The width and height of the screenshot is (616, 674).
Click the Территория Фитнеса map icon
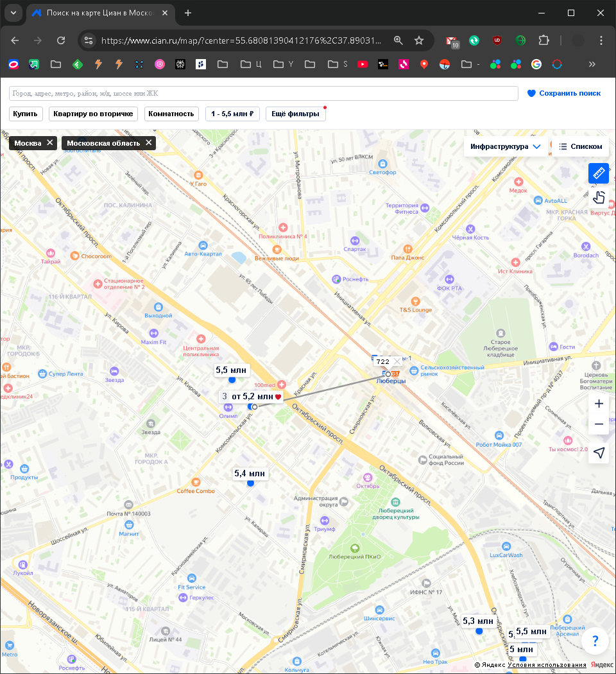click(425, 208)
